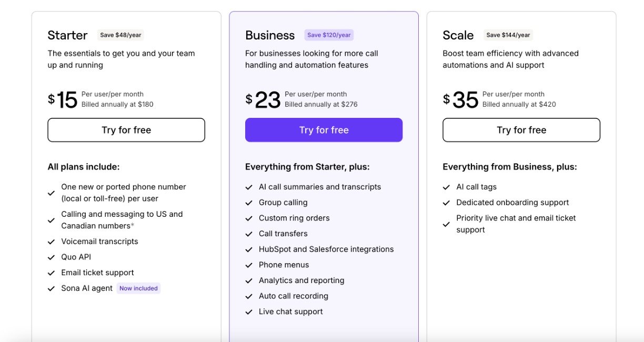Image resolution: width=644 pixels, height=342 pixels.
Task: Click the Email ticket support feature text
Action: (97, 273)
